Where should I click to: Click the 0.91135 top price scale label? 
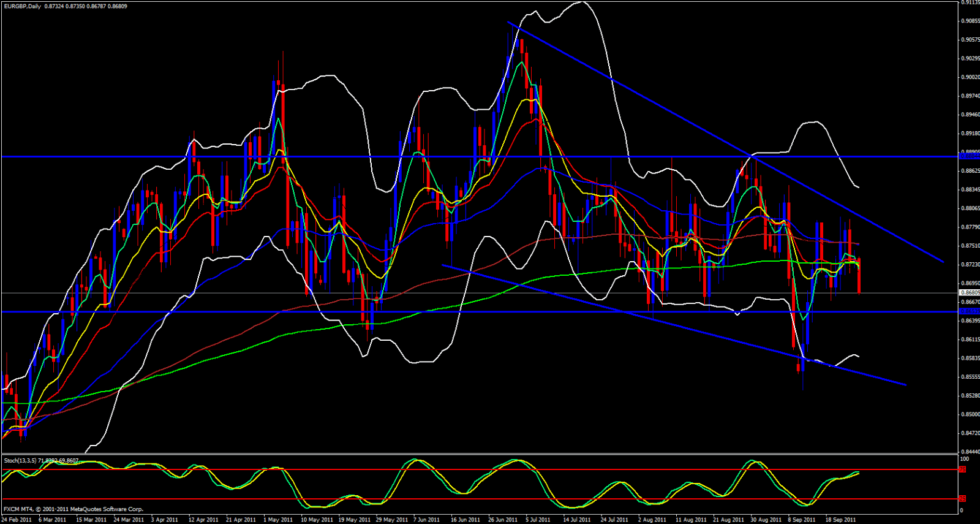[970, 2]
